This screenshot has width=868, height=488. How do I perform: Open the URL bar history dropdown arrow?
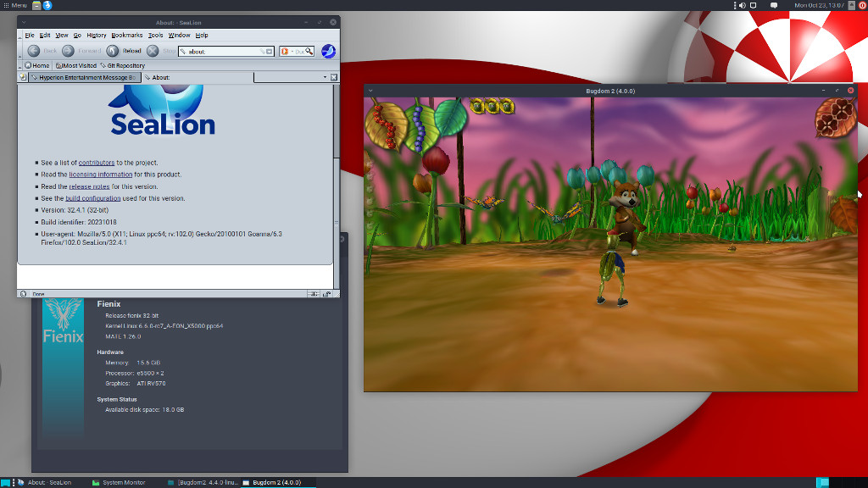tap(270, 52)
